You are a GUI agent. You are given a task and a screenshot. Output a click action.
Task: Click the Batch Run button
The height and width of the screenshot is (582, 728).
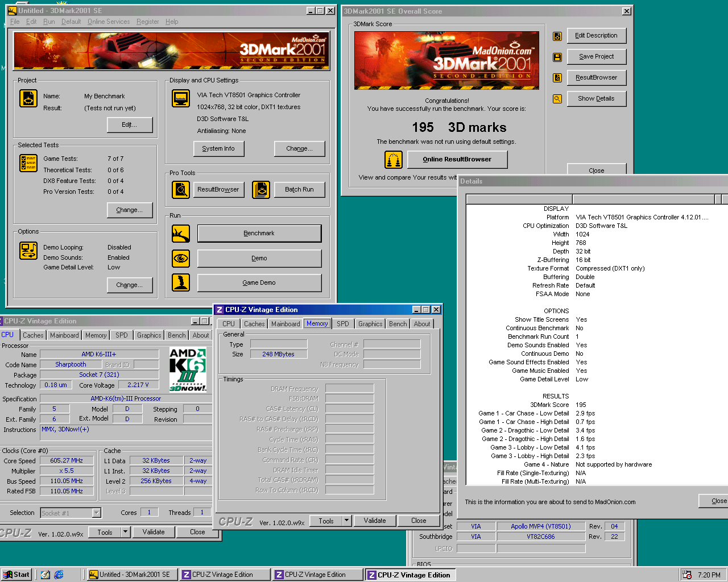pos(299,189)
